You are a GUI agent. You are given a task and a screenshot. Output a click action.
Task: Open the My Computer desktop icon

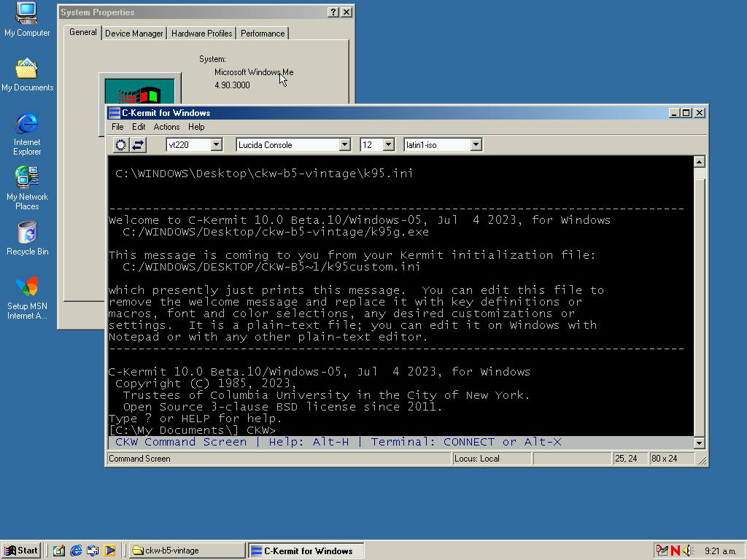(x=27, y=20)
